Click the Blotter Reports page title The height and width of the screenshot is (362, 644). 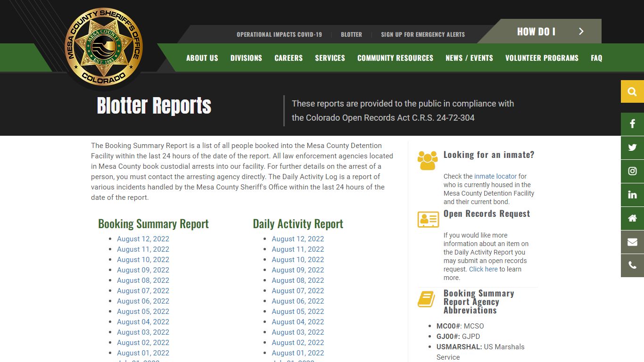tap(154, 106)
